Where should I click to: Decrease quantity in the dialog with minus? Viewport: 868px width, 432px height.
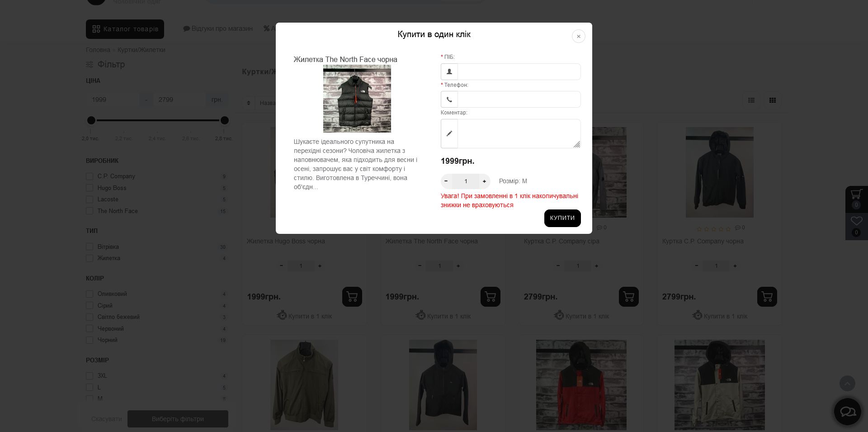tap(446, 181)
